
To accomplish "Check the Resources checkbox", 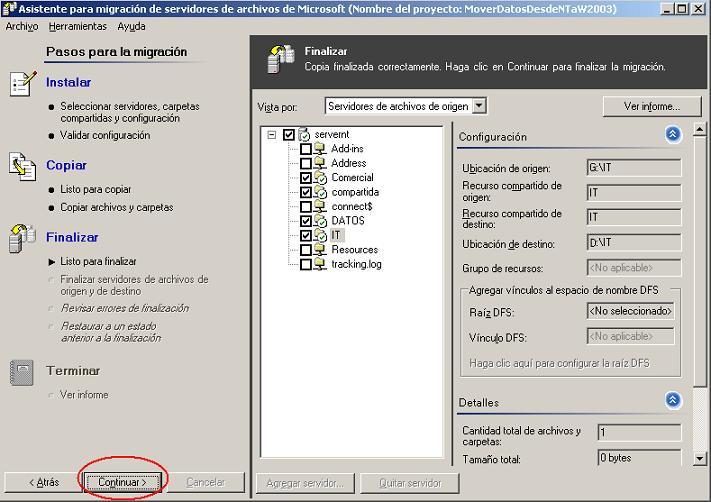I will point(306,250).
